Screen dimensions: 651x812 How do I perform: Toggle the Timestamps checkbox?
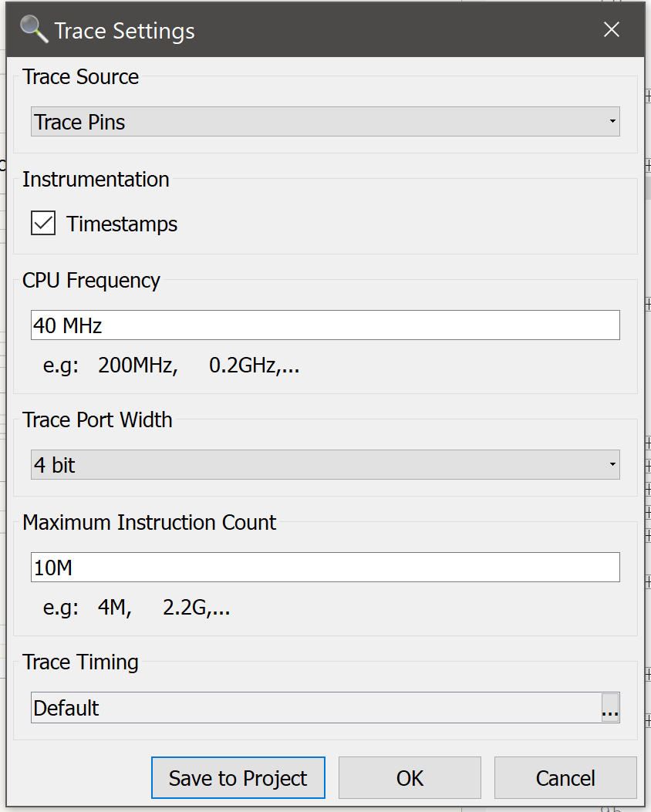pos(43,224)
